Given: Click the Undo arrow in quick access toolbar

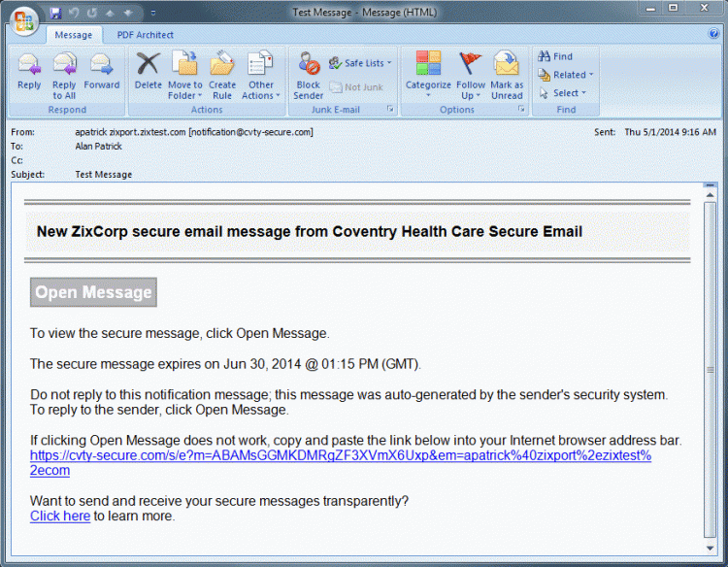Looking at the screenshot, I should point(74,13).
